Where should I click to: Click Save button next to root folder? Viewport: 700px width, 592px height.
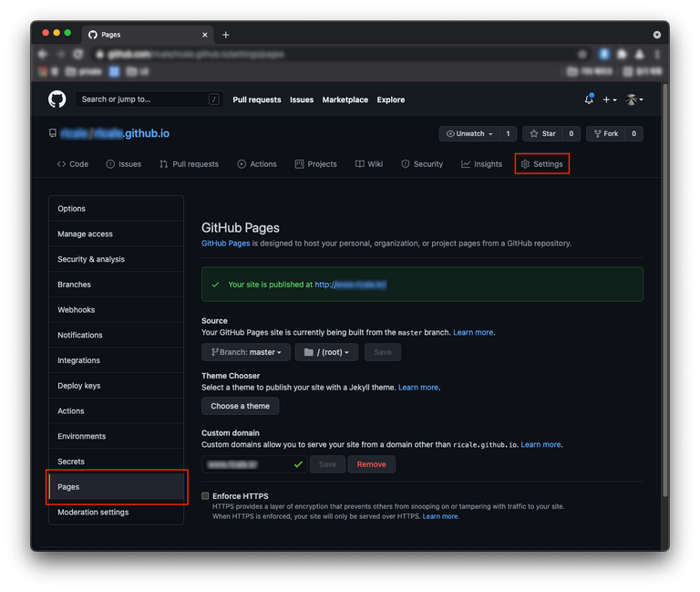coord(383,352)
